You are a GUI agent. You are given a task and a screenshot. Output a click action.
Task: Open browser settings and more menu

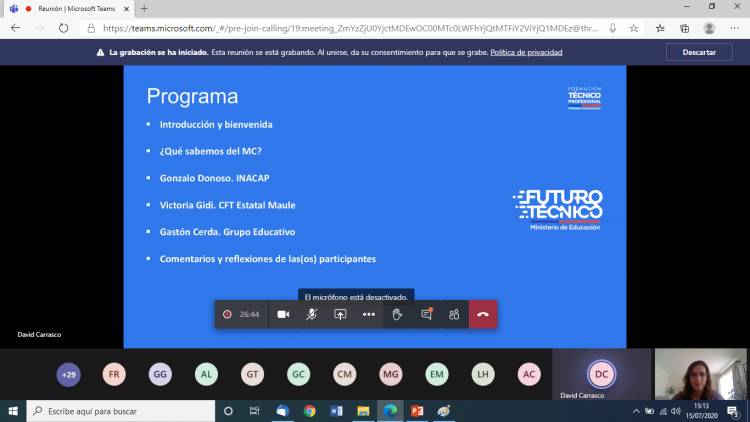[736, 28]
